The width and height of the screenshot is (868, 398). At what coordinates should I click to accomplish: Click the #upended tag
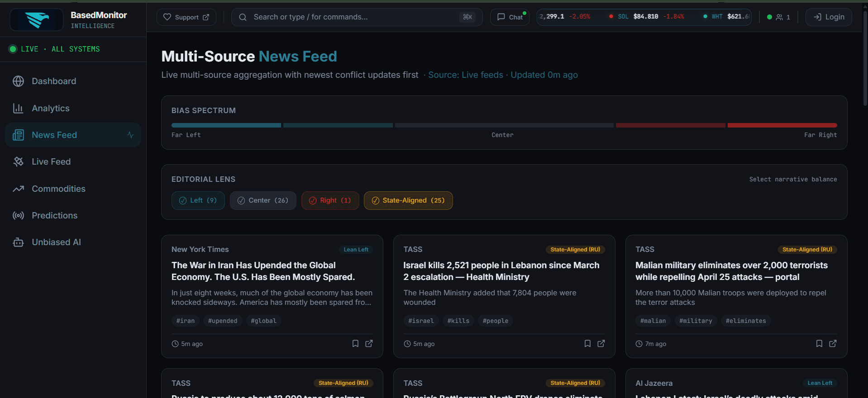pyautogui.click(x=223, y=321)
